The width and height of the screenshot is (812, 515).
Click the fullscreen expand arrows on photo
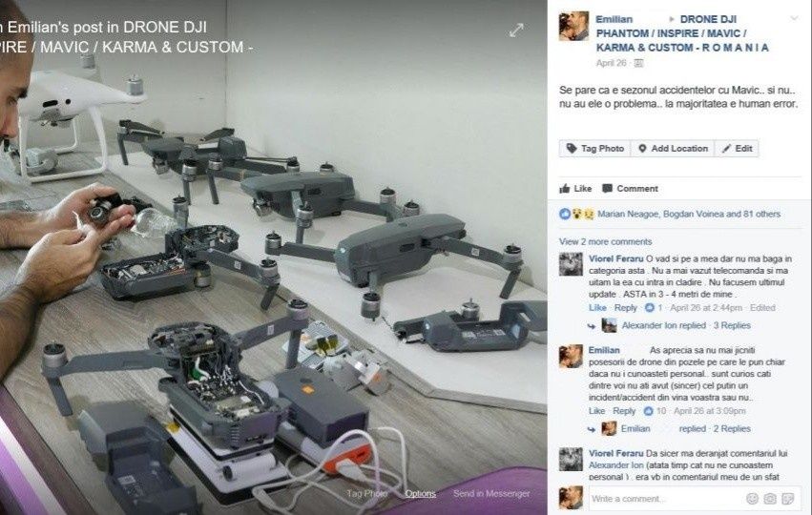pyautogui.click(x=516, y=30)
